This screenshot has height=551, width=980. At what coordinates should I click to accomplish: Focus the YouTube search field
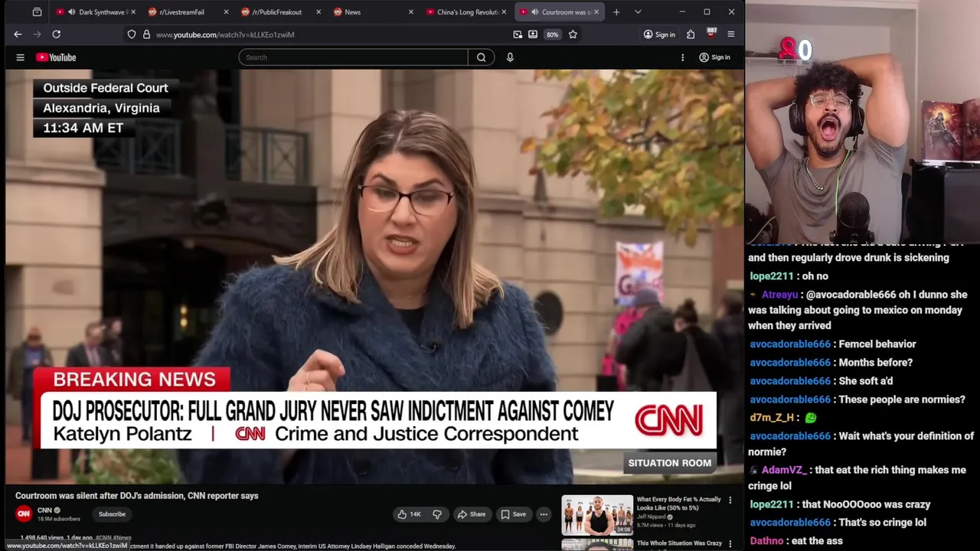(x=353, y=57)
